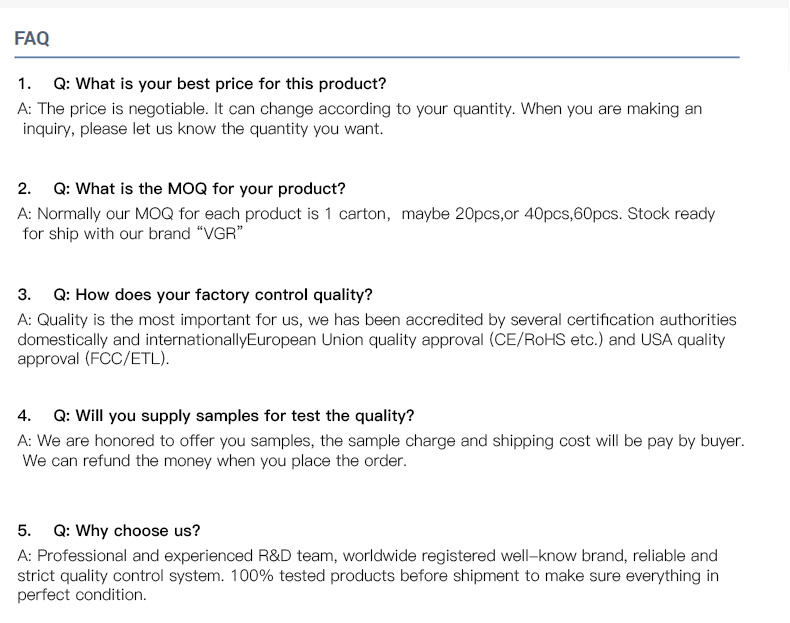Click the brand name "VGR" text

coord(221,234)
